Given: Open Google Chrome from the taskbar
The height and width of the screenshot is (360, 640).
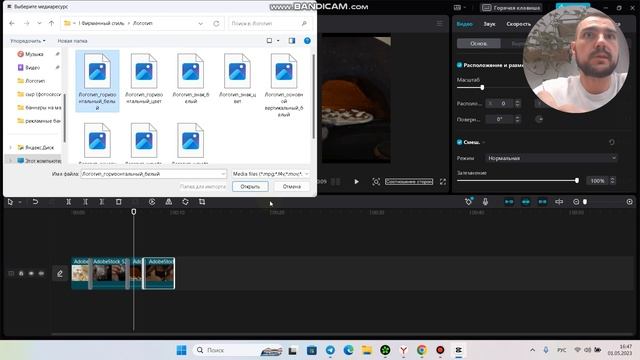Looking at the screenshot, I should click(422, 350).
